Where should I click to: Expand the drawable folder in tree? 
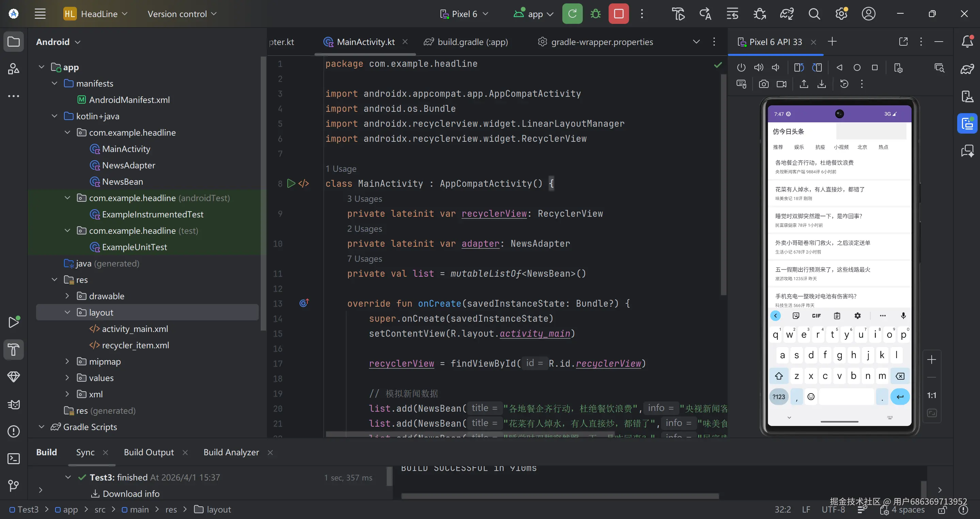pyautogui.click(x=67, y=296)
